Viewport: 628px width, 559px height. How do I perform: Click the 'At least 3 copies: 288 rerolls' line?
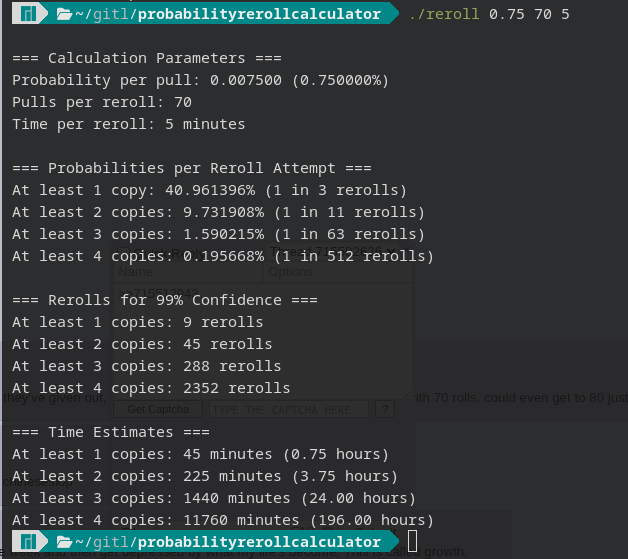tap(147, 366)
